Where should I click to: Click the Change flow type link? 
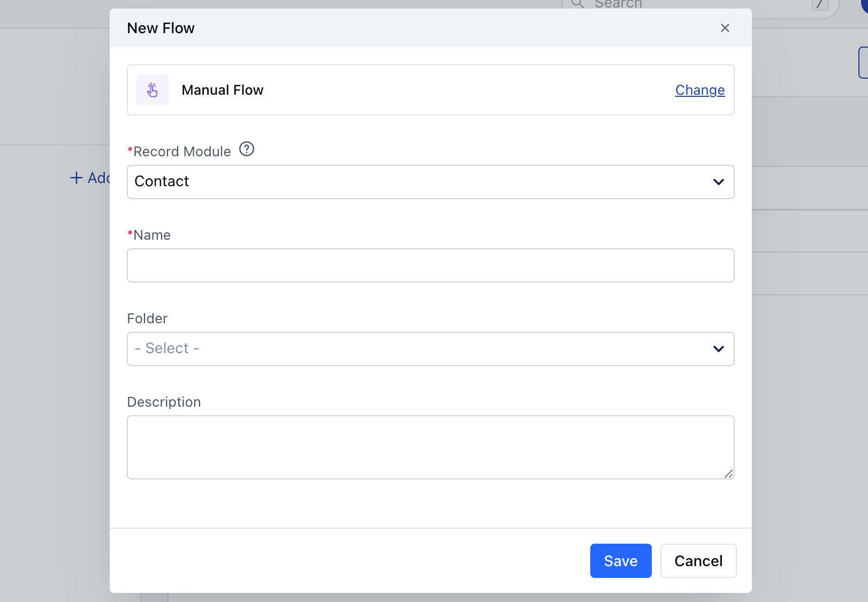tap(700, 90)
